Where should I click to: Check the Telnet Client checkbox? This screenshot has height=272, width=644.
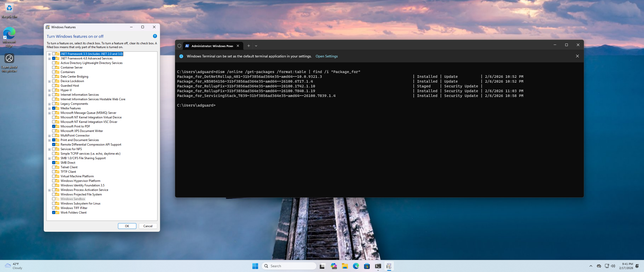point(54,167)
